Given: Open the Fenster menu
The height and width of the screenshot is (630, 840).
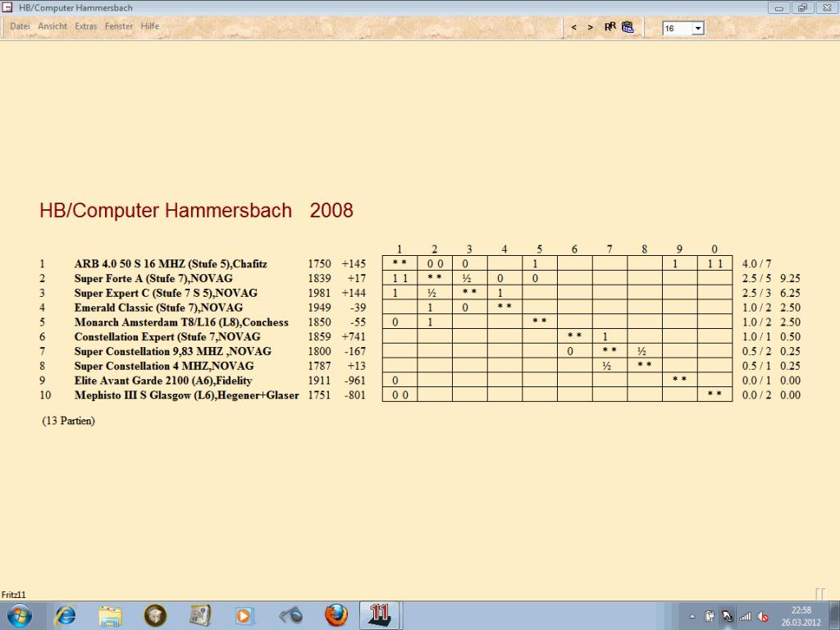Looking at the screenshot, I should coord(118,25).
